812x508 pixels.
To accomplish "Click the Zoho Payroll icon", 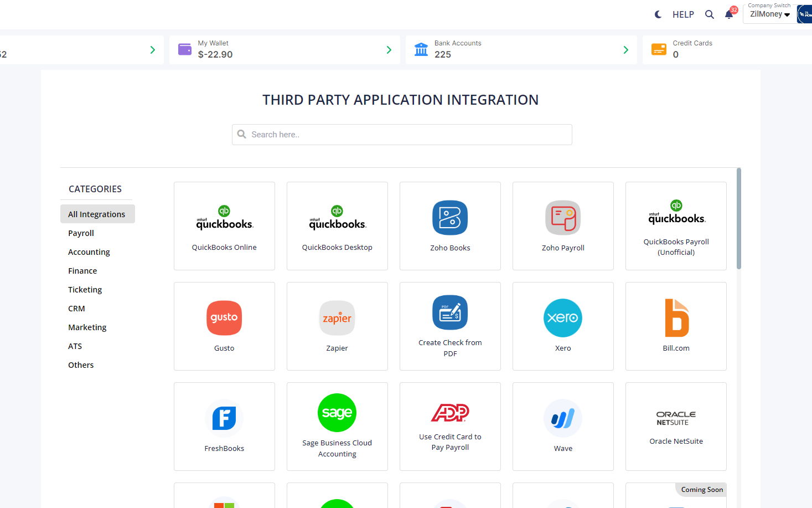I will point(563,218).
